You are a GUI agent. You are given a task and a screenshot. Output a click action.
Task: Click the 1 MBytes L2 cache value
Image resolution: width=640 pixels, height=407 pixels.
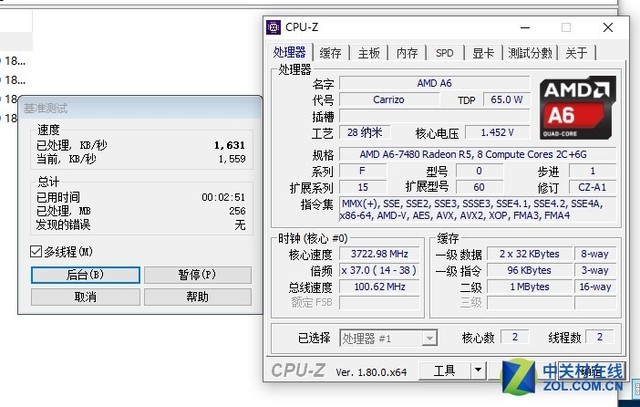[529, 287]
